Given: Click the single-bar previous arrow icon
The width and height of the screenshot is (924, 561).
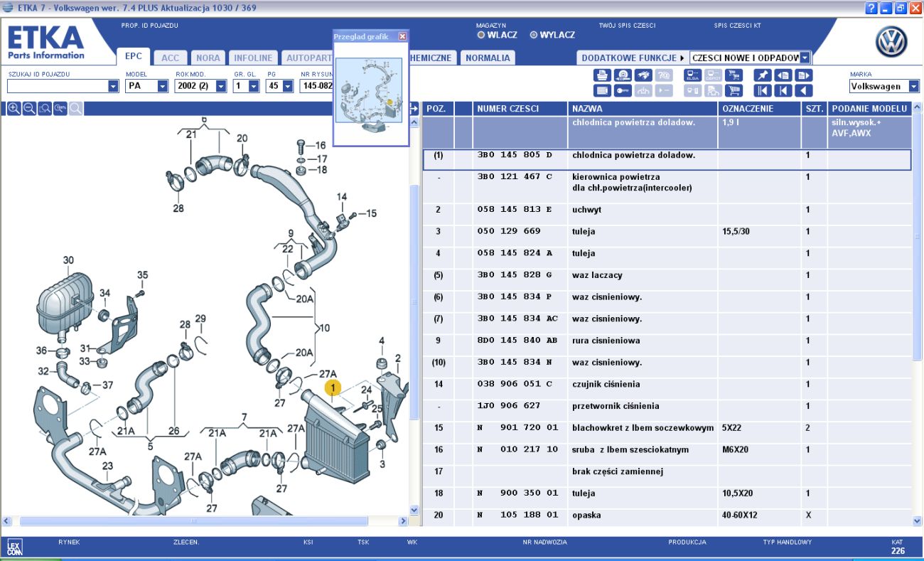Looking at the screenshot, I should pyautogui.click(x=783, y=90).
